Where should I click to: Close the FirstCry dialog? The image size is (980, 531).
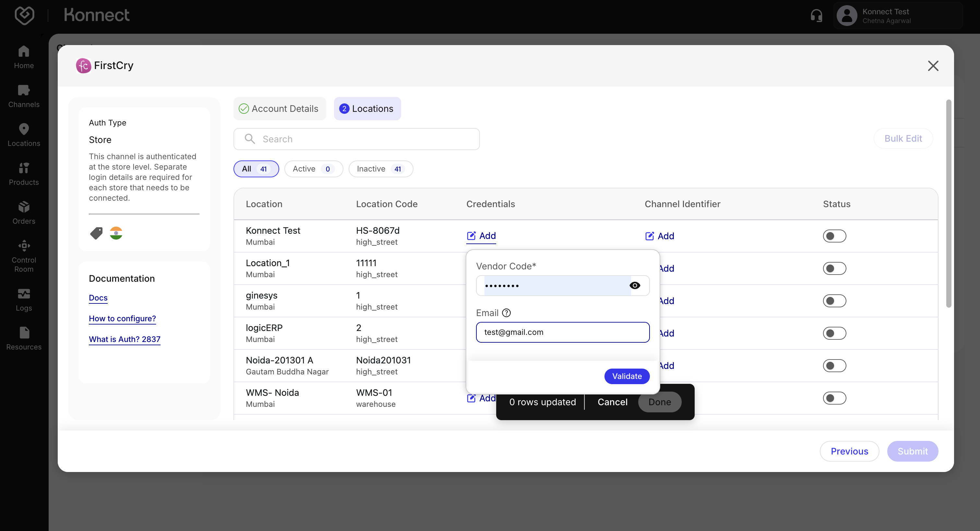coord(933,66)
